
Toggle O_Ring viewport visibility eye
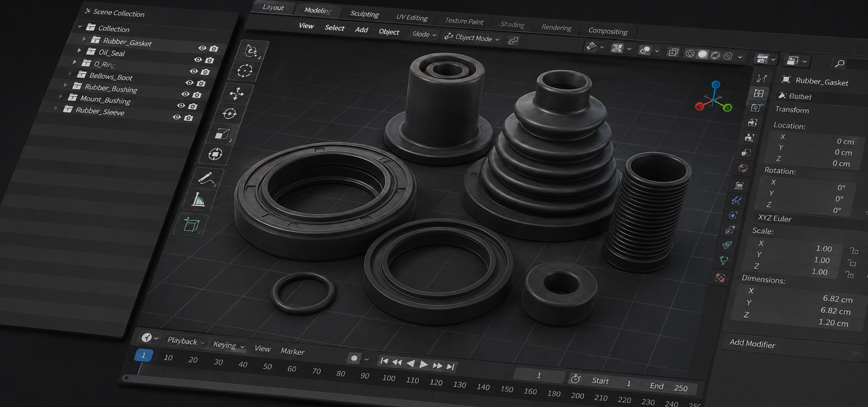[194, 71]
